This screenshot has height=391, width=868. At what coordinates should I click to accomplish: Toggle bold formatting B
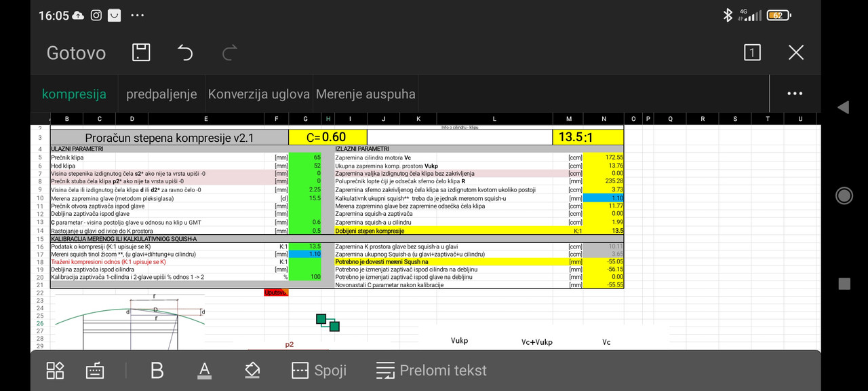(x=157, y=370)
